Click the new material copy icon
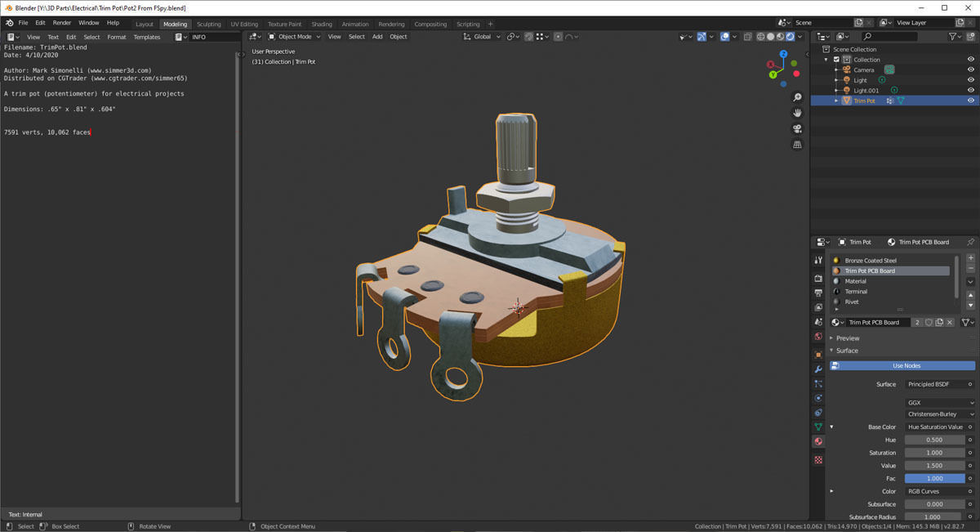The height and width of the screenshot is (532, 980). point(939,322)
